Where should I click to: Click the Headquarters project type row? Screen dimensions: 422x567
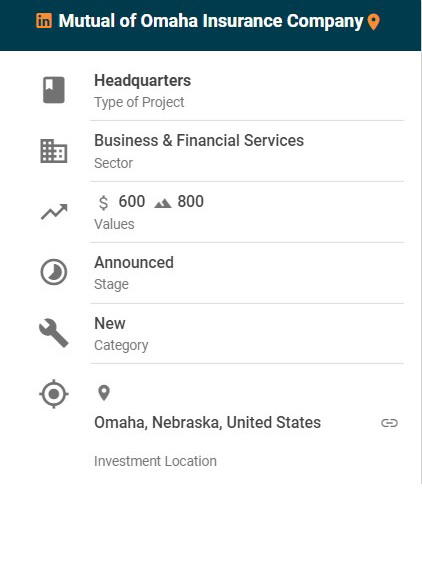point(247,90)
